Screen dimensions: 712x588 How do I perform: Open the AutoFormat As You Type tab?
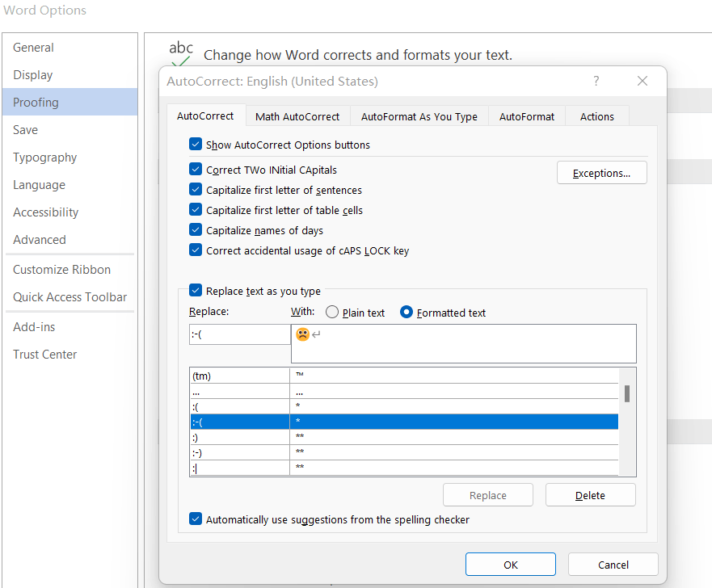(419, 116)
